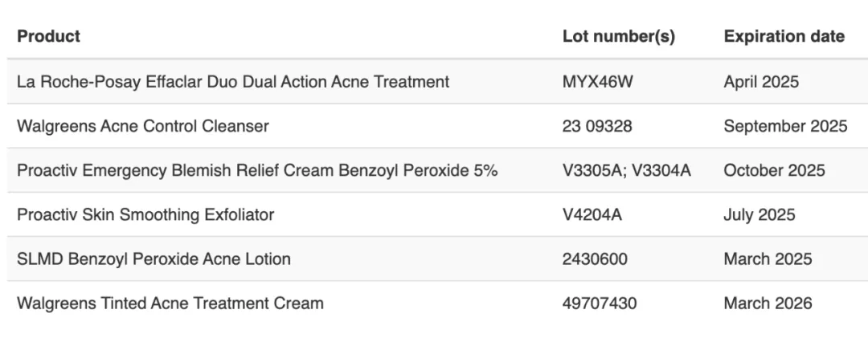868x342 pixels.
Task: Click the Lot number(s) column header
Action: point(618,36)
